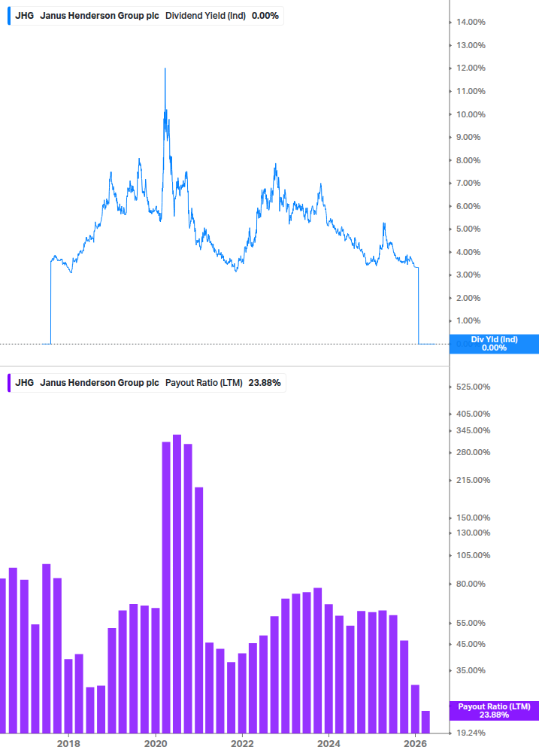Click the 130.00% tick on payout ratio axis
The width and height of the screenshot is (539, 756).
[473, 533]
